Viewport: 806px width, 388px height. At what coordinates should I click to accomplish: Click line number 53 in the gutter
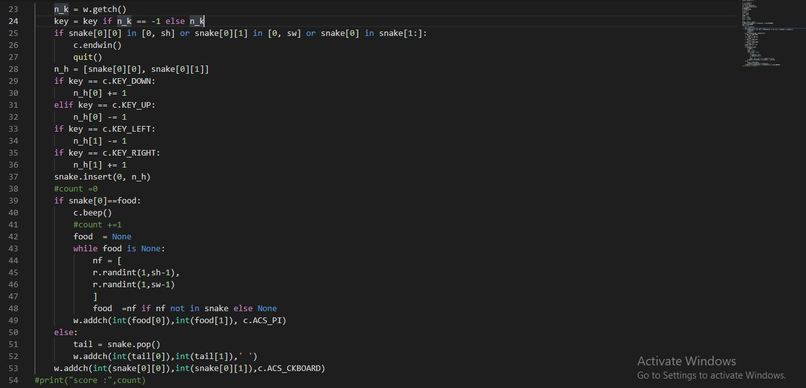click(13, 368)
